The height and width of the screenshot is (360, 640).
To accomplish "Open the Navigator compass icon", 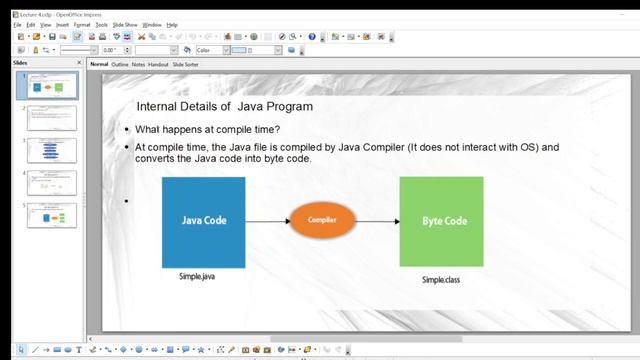I will pyautogui.click(x=282, y=37).
